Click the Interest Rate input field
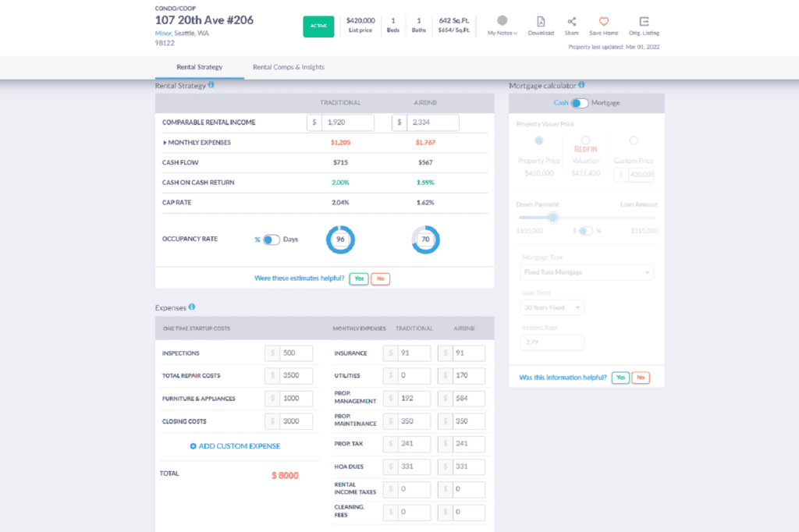Image resolution: width=799 pixels, height=532 pixels. click(552, 342)
